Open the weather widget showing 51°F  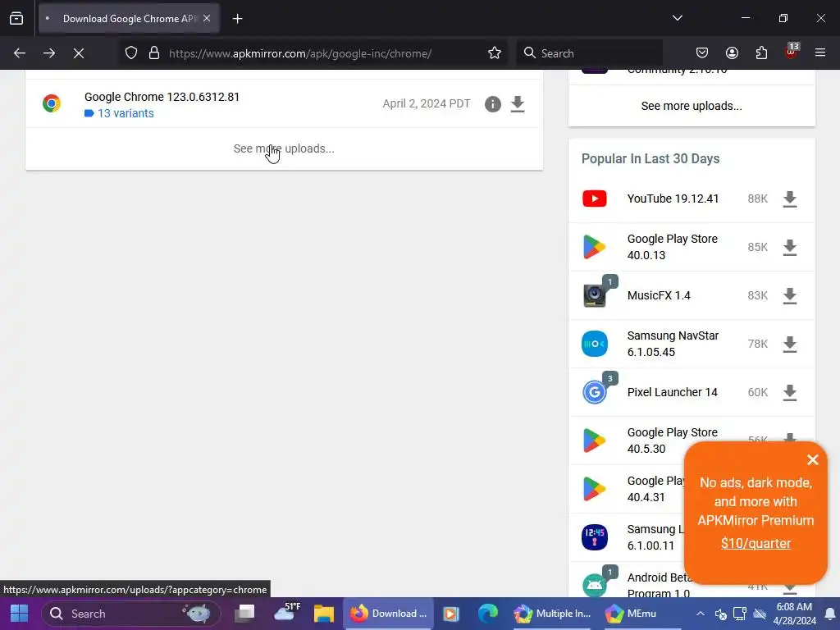(x=286, y=612)
